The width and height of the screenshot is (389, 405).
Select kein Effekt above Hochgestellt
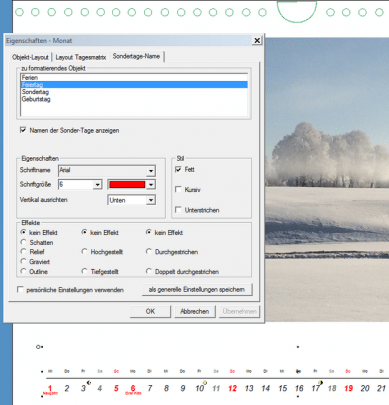coord(84,232)
